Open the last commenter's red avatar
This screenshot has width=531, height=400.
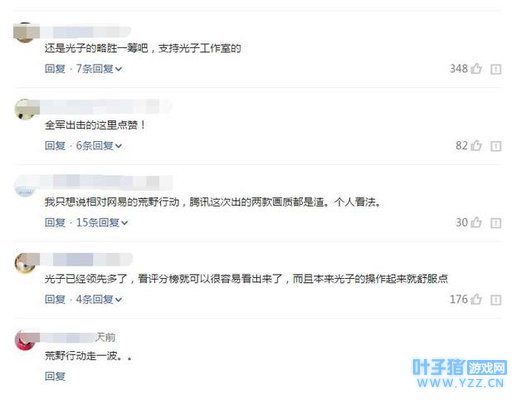coord(25,340)
